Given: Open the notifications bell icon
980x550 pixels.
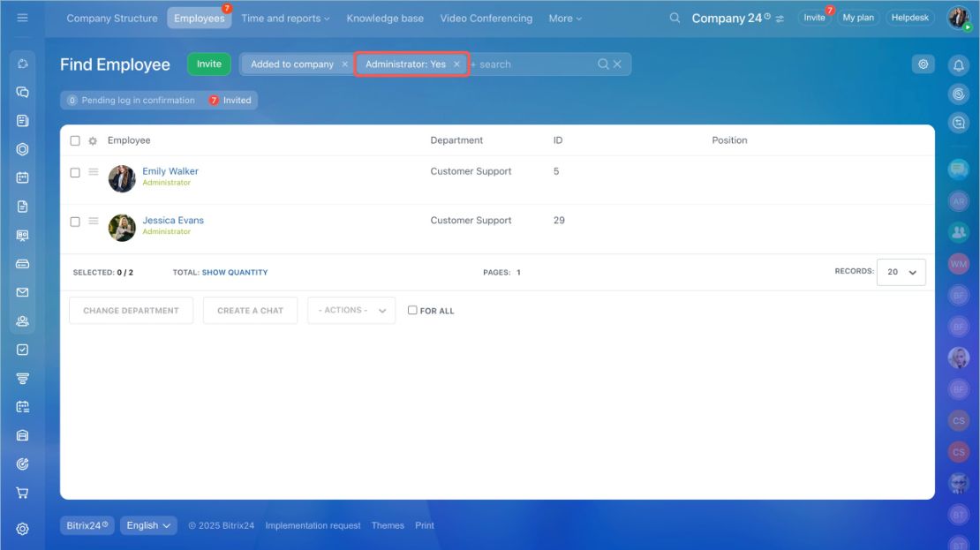Looking at the screenshot, I should tap(958, 65).
